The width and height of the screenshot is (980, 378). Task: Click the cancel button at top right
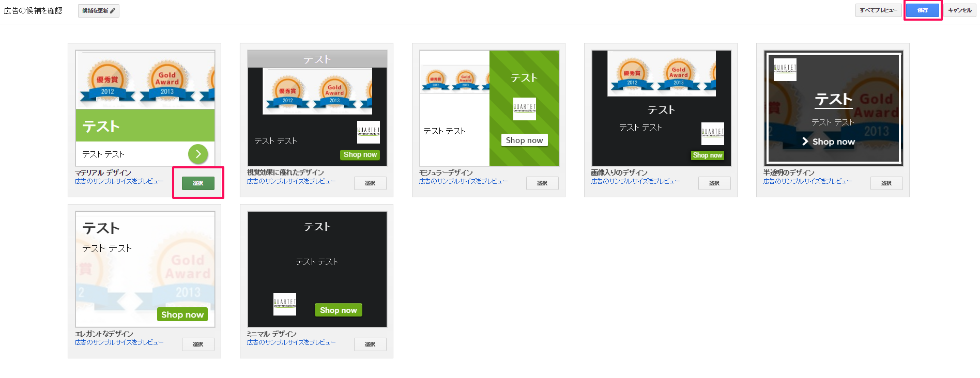pyautogui.click(x=959, y=10)
